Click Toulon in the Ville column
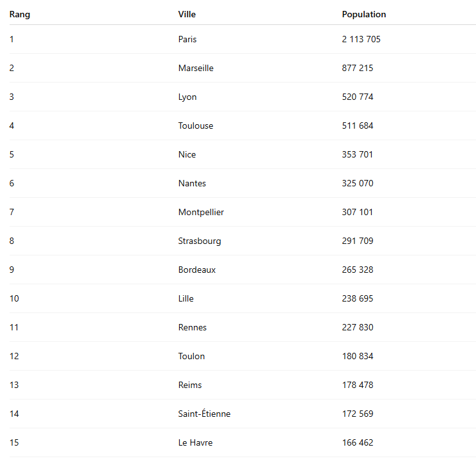This screenshot has width=476, height=461. (x=191, y=356)
